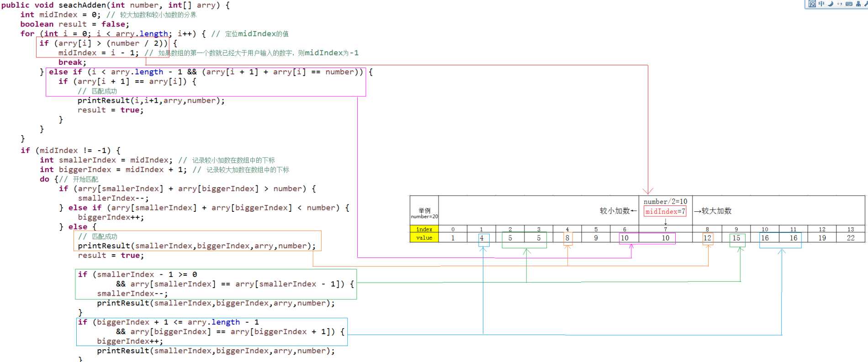
Task: Click the value cell '8' in the table
Action: [567, 238]
